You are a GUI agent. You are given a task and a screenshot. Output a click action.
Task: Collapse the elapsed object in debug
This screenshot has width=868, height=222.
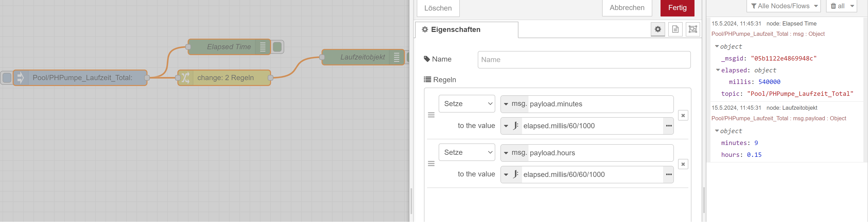click(718, 70)
